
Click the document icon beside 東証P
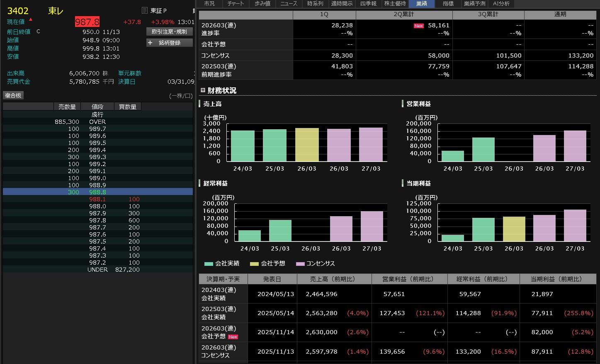click(x=144, y=10)
